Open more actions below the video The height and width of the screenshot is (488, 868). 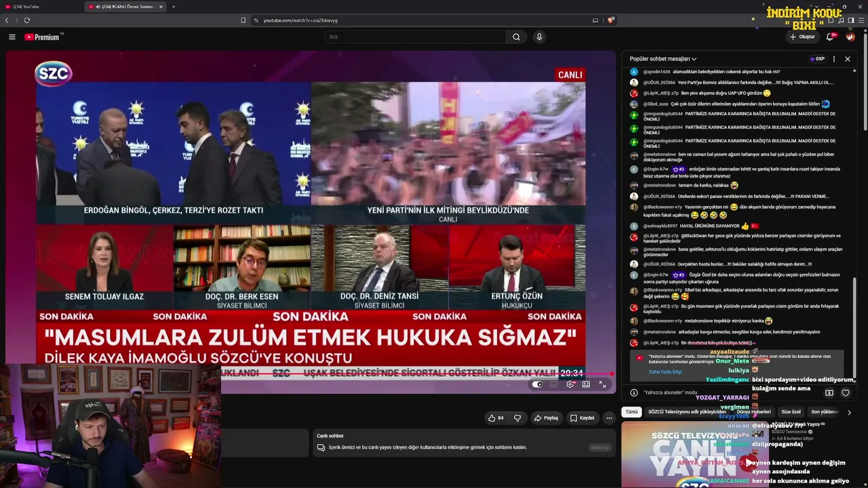click(609, 418)
